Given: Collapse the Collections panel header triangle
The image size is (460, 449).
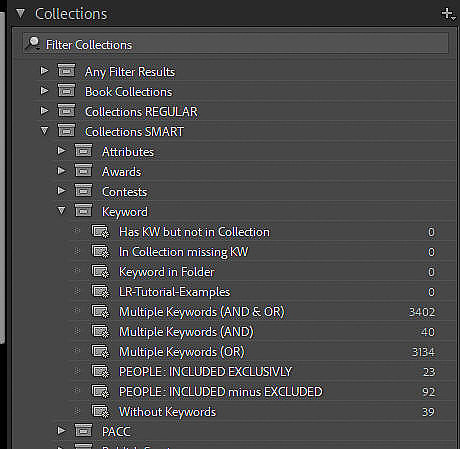Looking at the screenshot, I should (x=21, y=13).
